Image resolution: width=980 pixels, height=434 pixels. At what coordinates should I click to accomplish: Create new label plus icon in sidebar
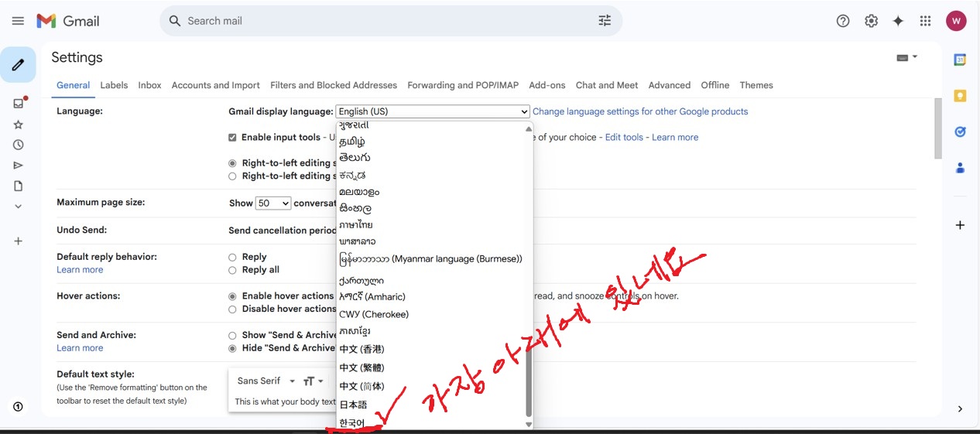pos(19,241)
